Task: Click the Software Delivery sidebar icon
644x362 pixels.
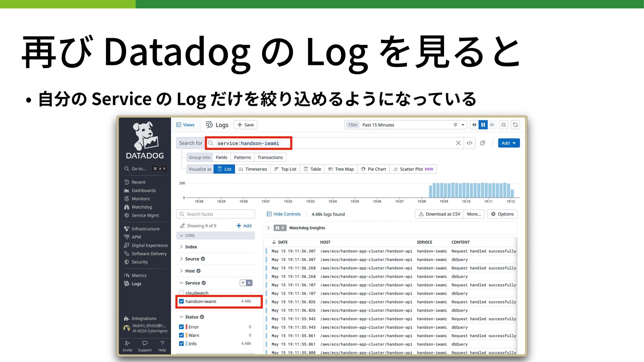Action: (x=126, y=254)
